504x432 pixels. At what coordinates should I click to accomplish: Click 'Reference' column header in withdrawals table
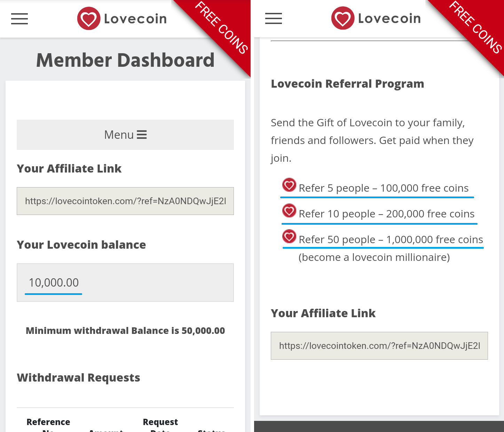pyautogui.click(x=48, y=422)
